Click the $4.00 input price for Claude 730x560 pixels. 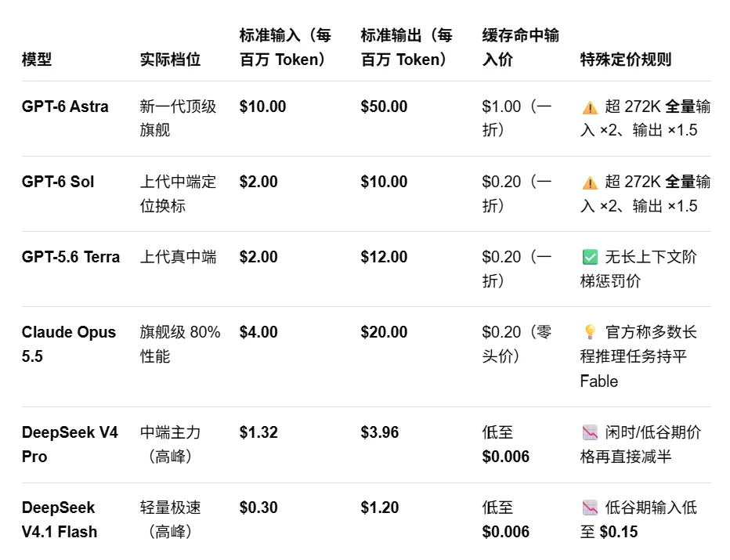coord(258,332)
